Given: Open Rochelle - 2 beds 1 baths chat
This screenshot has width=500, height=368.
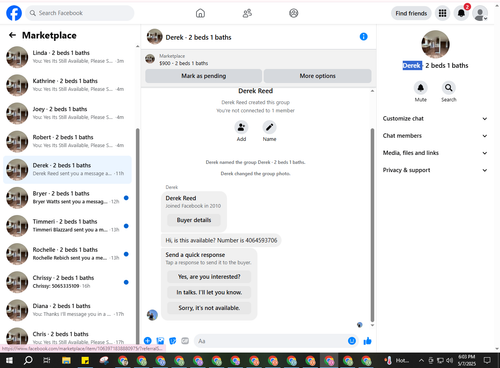Looking at the screenshot, I should pyautogui.click(x=67, y=254).
